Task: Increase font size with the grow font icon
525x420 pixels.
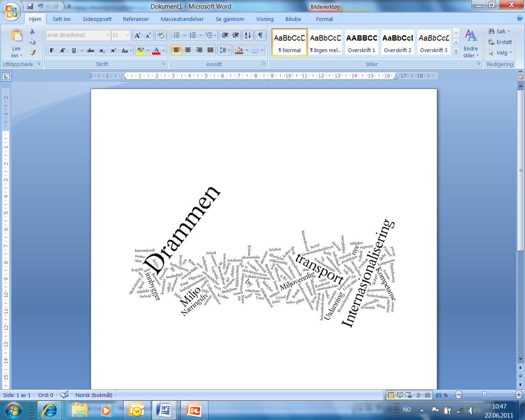Action: pos(138,35)
